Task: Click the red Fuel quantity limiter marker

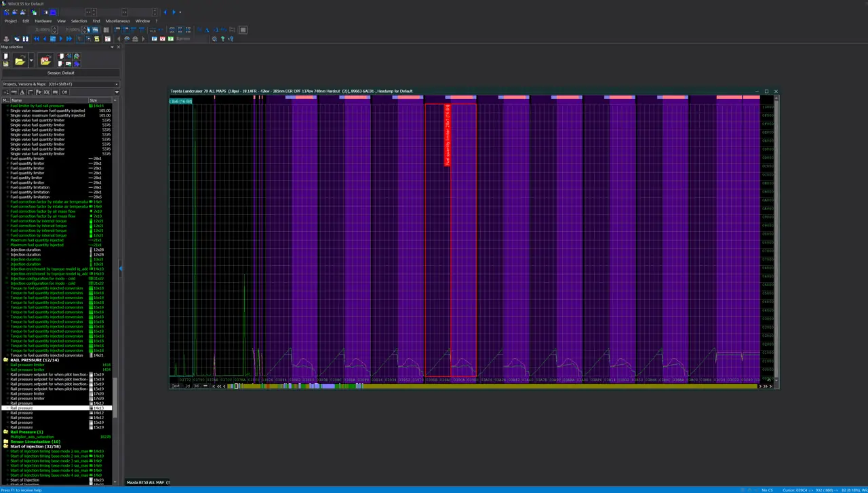Action: pyautogui.click(x=448, y=135)
